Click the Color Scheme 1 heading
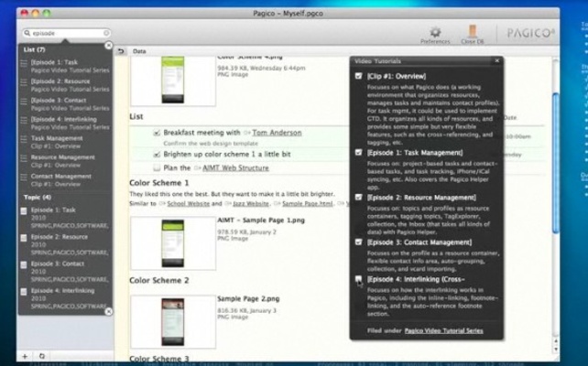The height and width of the screenshot is (366, 588). click(159, 183)
